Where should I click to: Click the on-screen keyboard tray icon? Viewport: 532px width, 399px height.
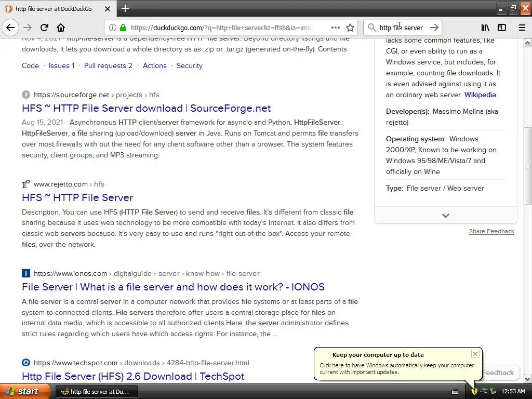[x=455, y=392]
